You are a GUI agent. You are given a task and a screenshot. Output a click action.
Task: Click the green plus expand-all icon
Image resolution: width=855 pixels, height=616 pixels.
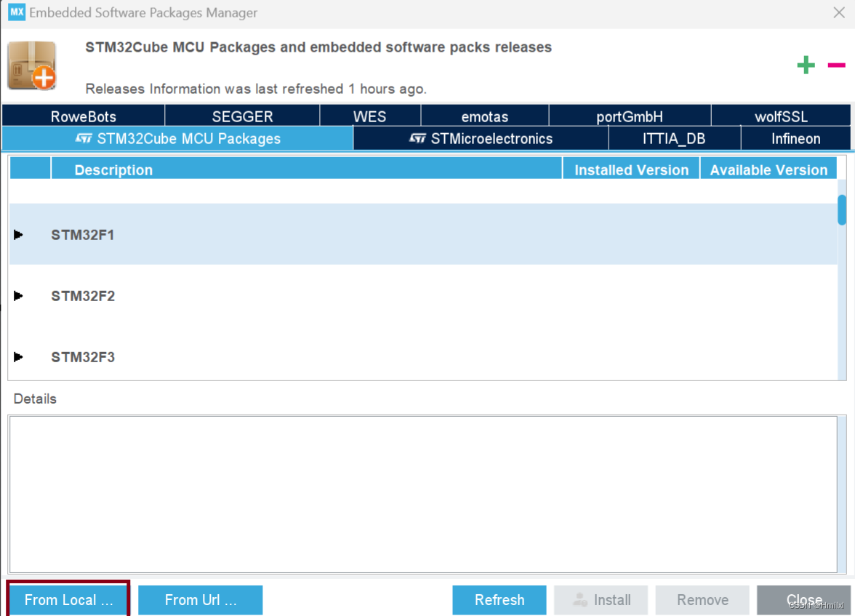pyautogui.click(x=806, y=65)
